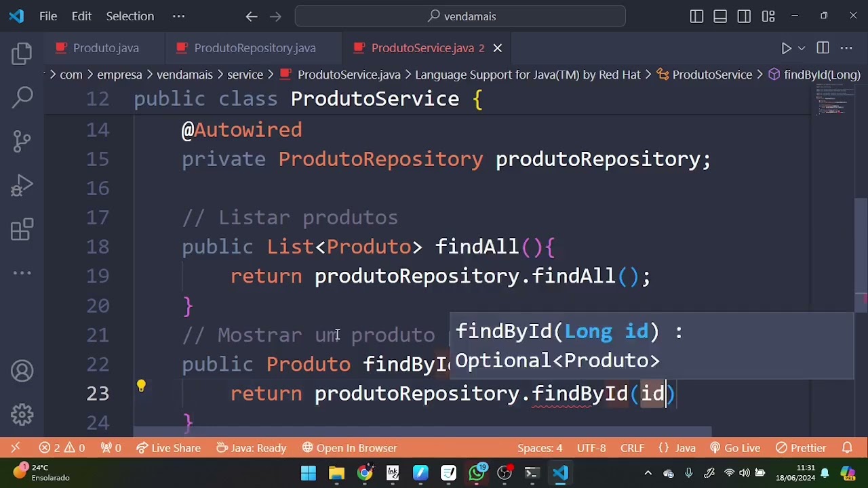Open the Search view in activity bar
Screen dimensions: 868x488
[x=22, y=98]
